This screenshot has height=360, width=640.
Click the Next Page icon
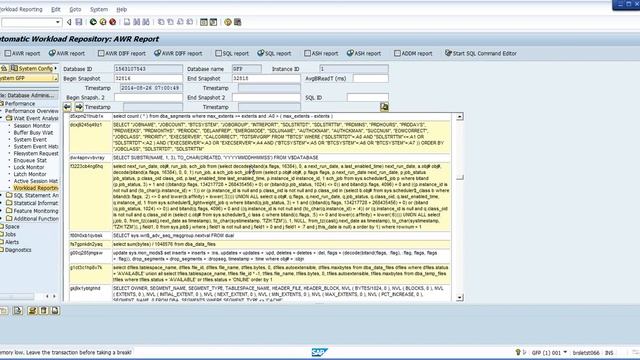[180, 22]
